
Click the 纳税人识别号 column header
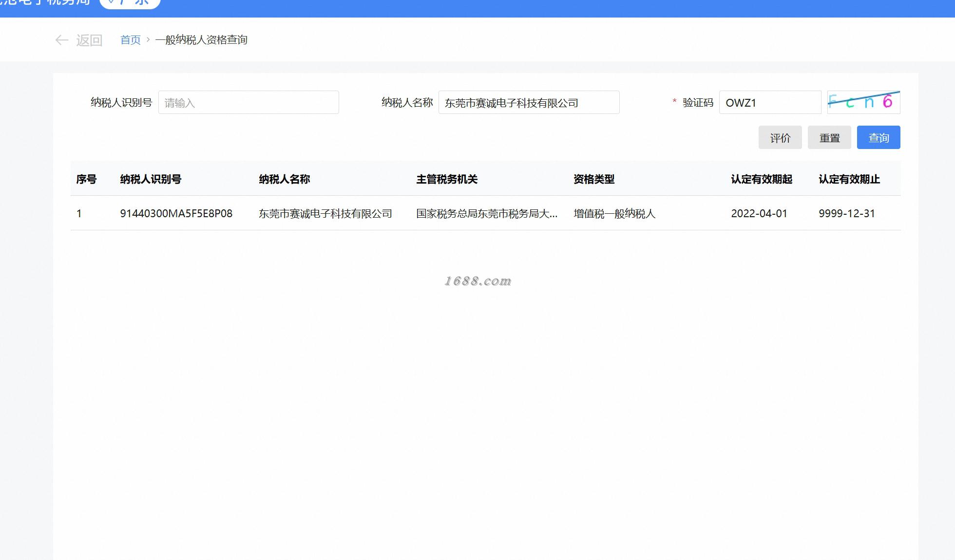pyautogui.click(x=151, y=179)
